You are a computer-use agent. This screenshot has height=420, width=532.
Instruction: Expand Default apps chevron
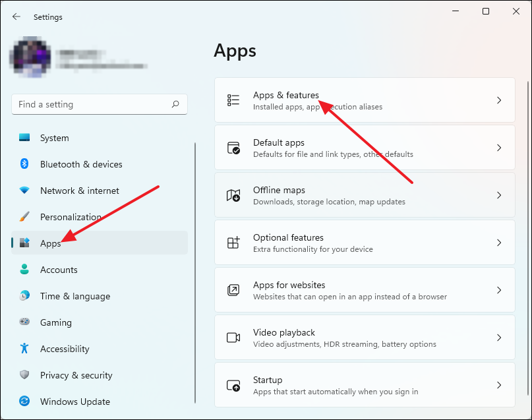[x=499, y=148]
